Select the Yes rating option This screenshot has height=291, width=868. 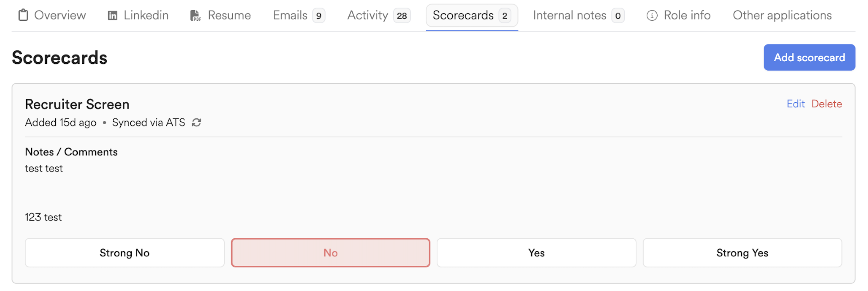click(x=536, y=253)
